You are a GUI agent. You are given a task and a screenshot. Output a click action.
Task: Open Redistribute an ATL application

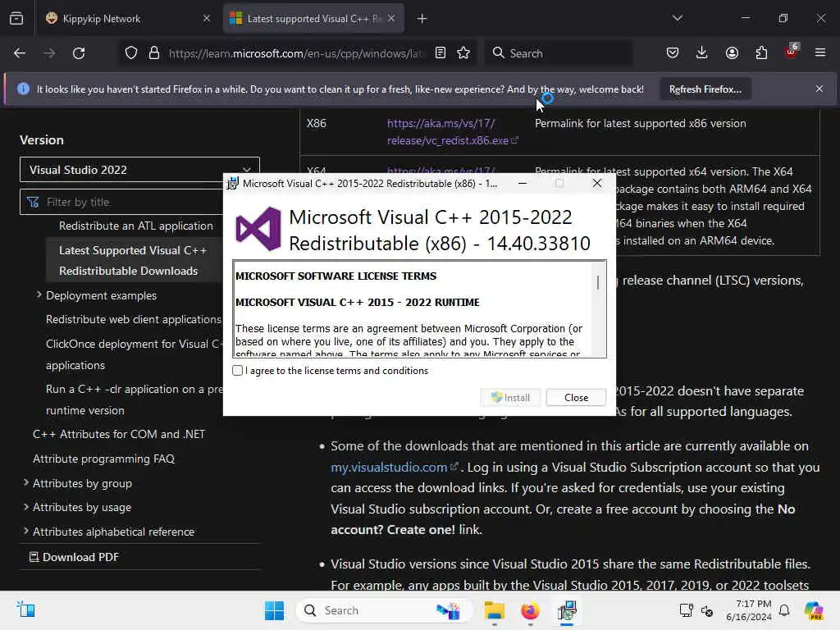pyautogui.click(x=136, y=226)
